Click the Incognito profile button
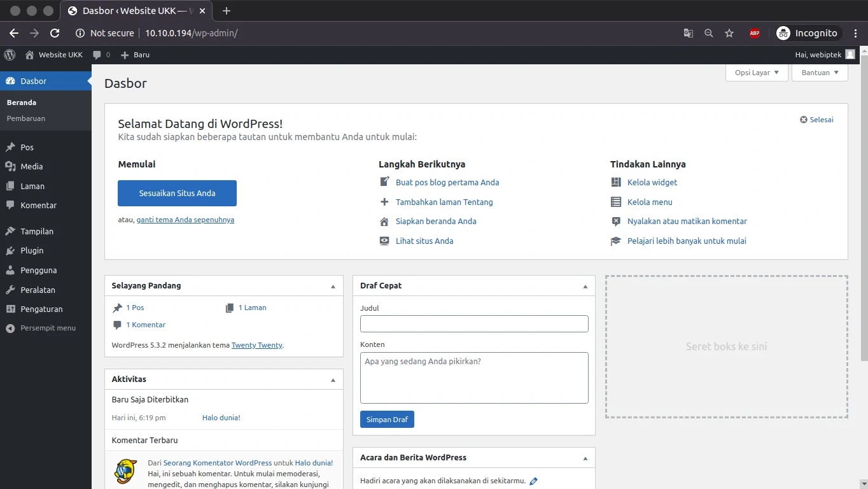This screenshot has height=489, width=868. (x=808, y=33)
